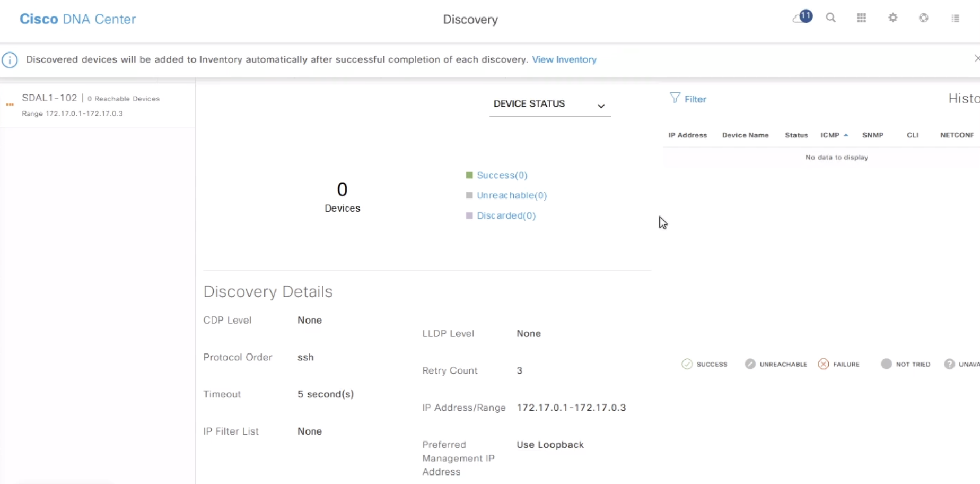The width and height of the screenshot is (980, 484).
Task: Click the question mark legend icon beside UNAVA
Action: (x=949, y=364)
